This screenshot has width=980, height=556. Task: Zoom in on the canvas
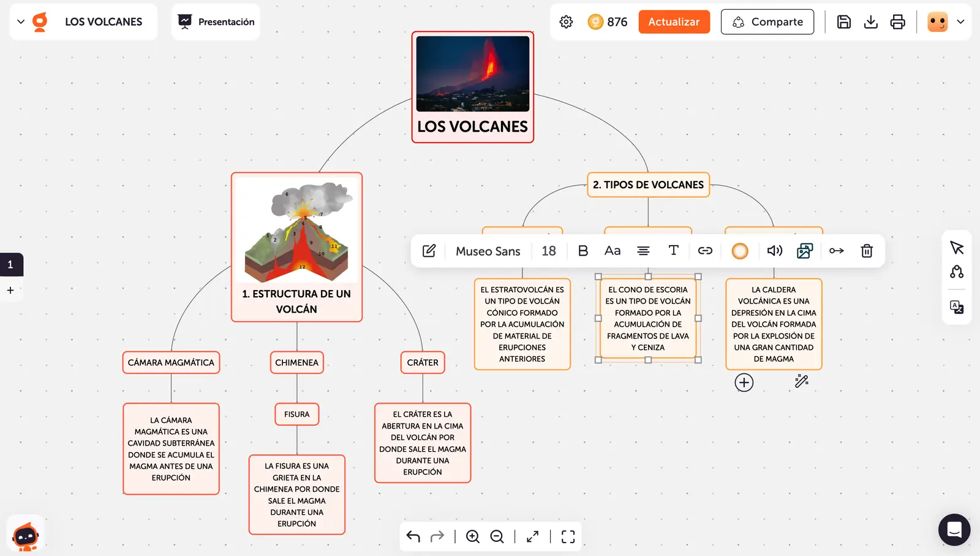472,537
